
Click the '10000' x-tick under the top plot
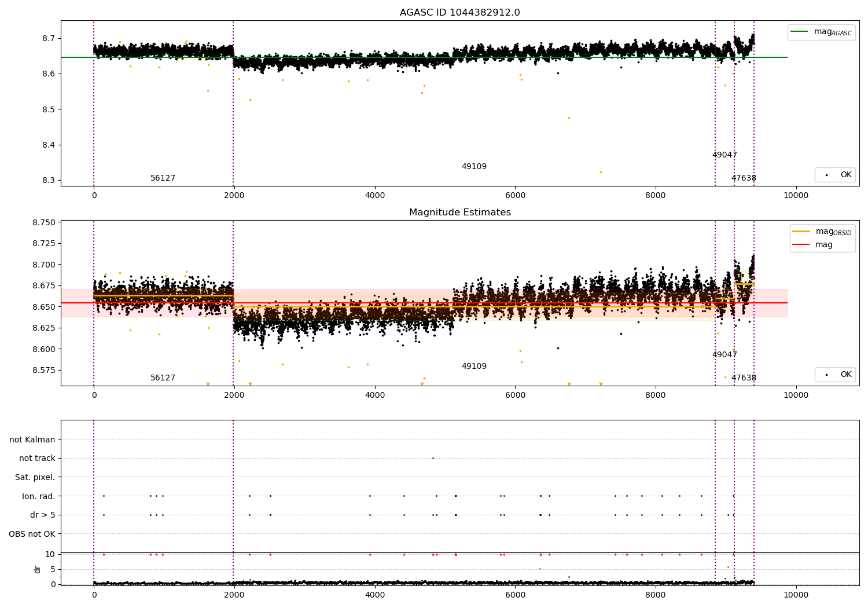pos(796,196)
